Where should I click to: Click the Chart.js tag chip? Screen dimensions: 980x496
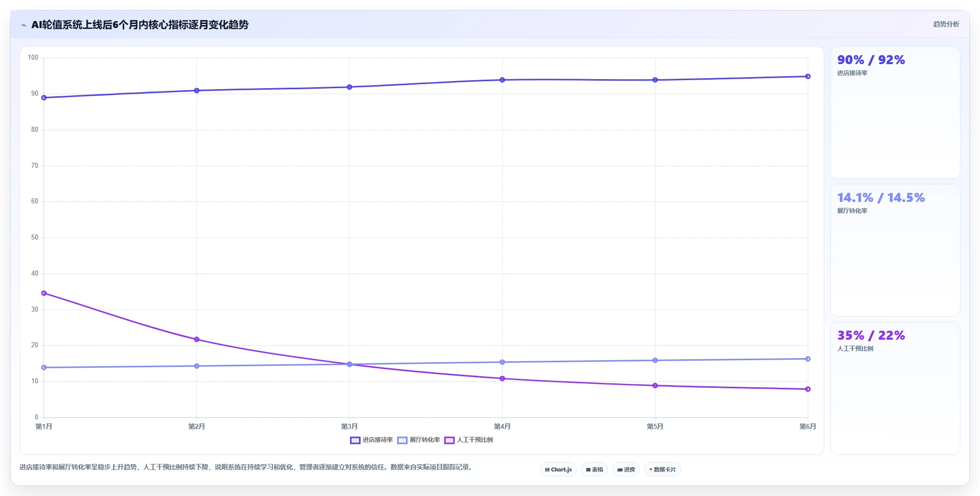coord(558,469)
